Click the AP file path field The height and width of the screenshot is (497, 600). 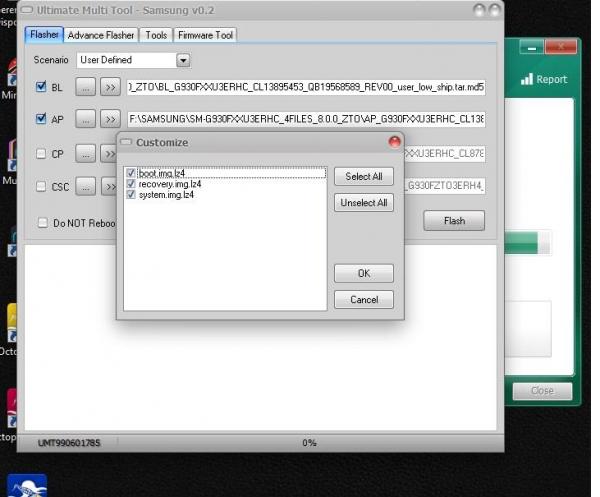click(306, 119)
